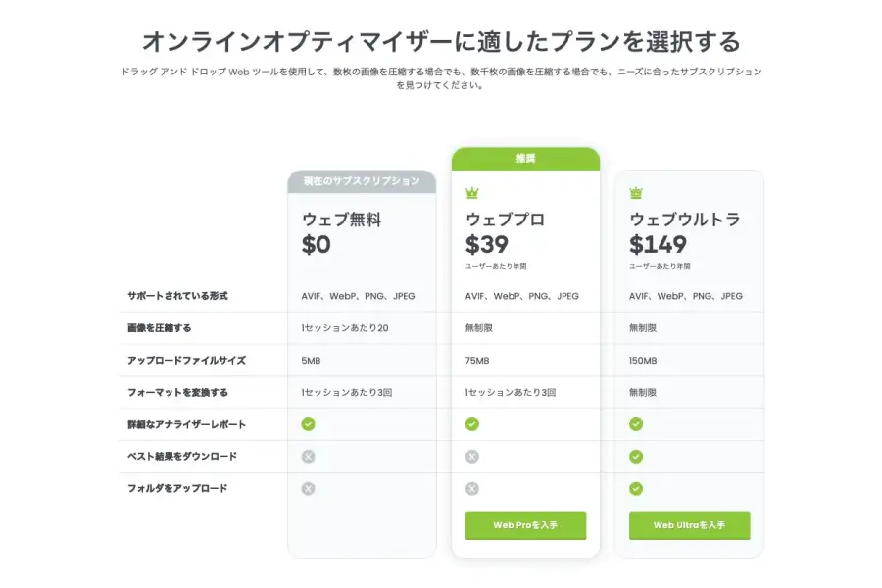Click green checkmark for best result download in ウェブウルトラ
The width and height of the screenshot is (882, 588).
(x=636, y=457)
